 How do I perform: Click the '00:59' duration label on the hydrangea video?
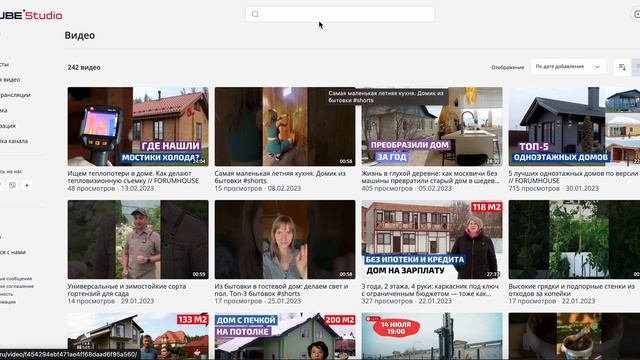click(x=199, y=274)
